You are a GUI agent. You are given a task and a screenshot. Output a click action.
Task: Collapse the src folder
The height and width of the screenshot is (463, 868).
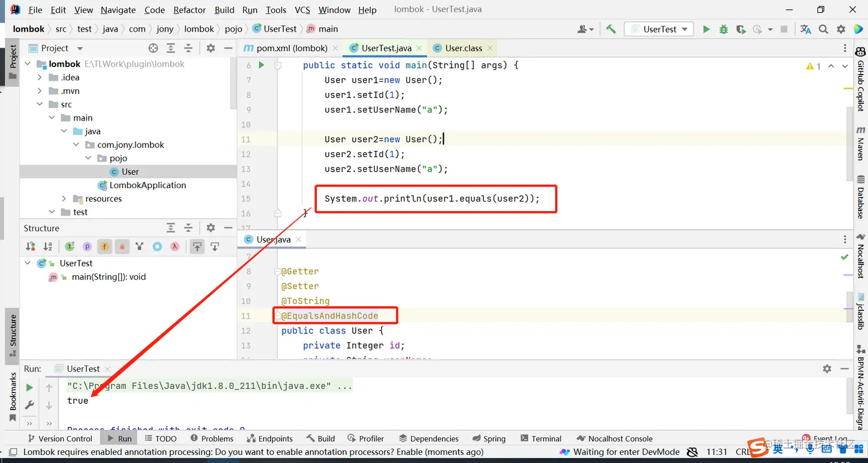(x=40, y=104)
